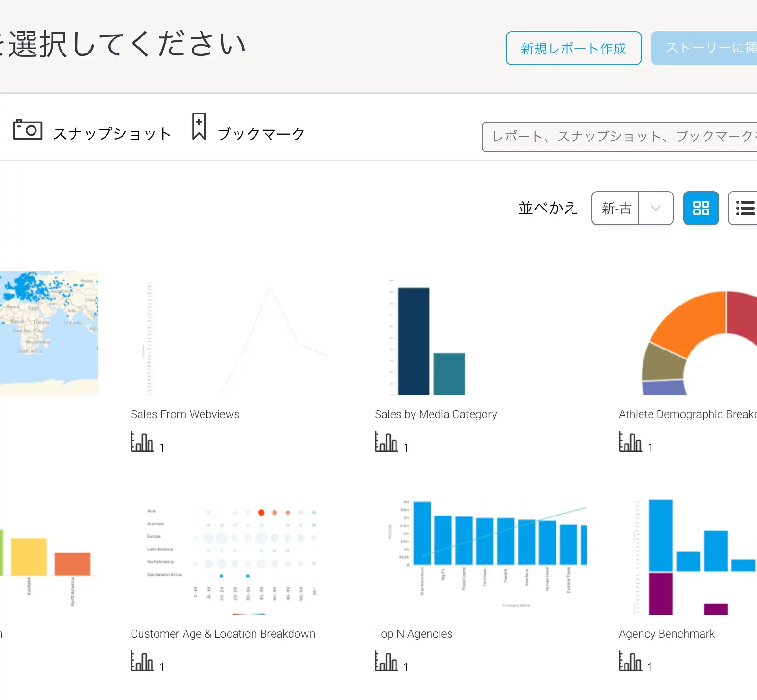The width and height of the screenshot is (757, 700).
Task: Expand the sort order dropdown arrow
Action: 656,208
